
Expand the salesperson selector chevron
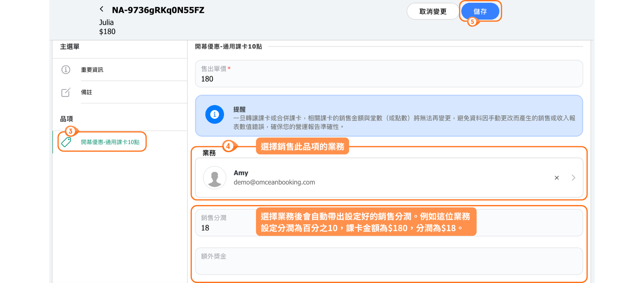[573, 178]
